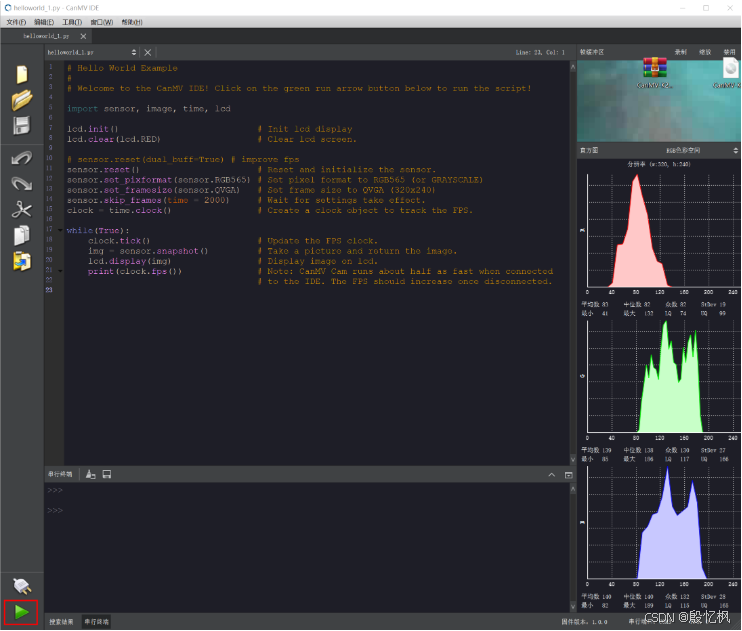The width and height of the screenshot is (742, 631).
Task: Open the 工具(T) menu
Action: pyautogui.click(x=72, y=22)
